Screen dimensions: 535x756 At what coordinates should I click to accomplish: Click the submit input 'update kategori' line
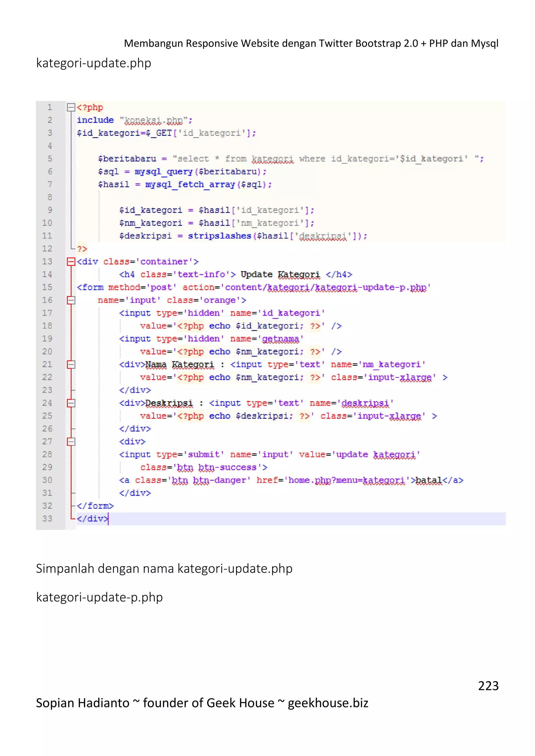[x=270, y=455]
